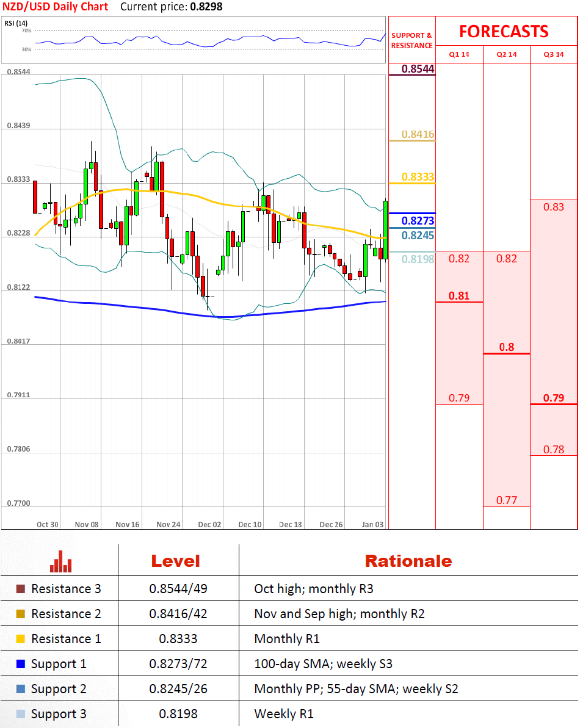This screenshot has width=580, height=728.
Task: Click the Rationale column header in table
Action: tap(408, 561)
